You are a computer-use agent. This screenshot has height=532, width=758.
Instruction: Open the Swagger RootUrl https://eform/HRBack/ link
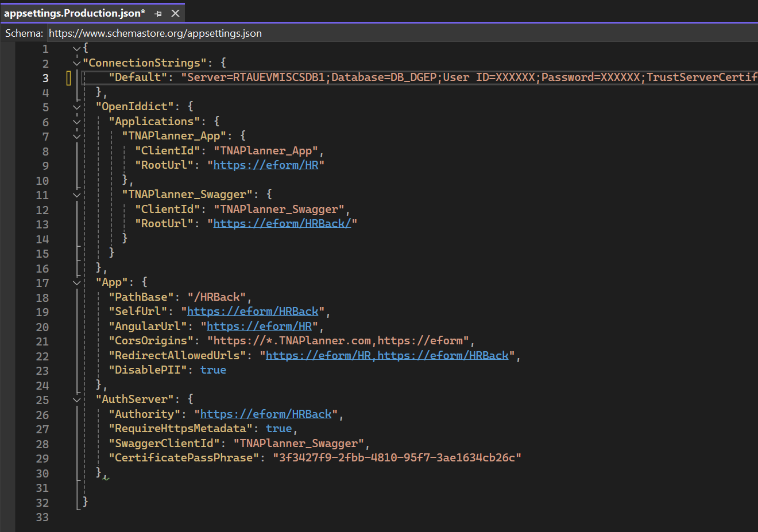(281, 224)
